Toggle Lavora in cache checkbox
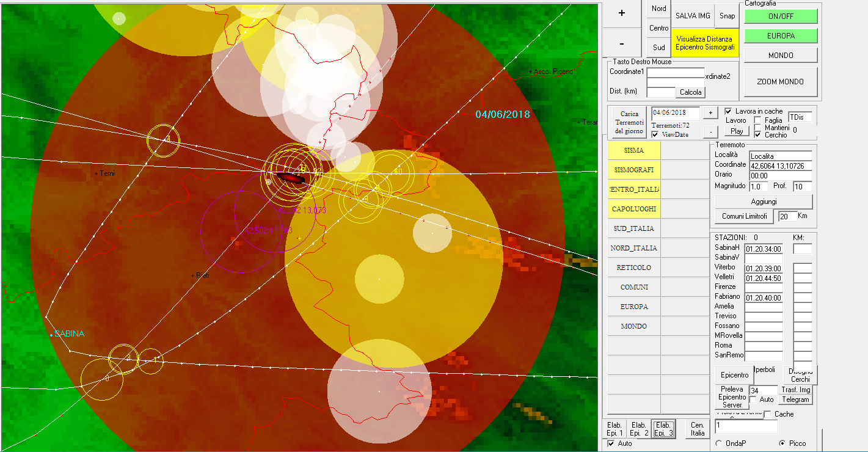This screenshot has height=452, width=868. click(x=728, y=111)
